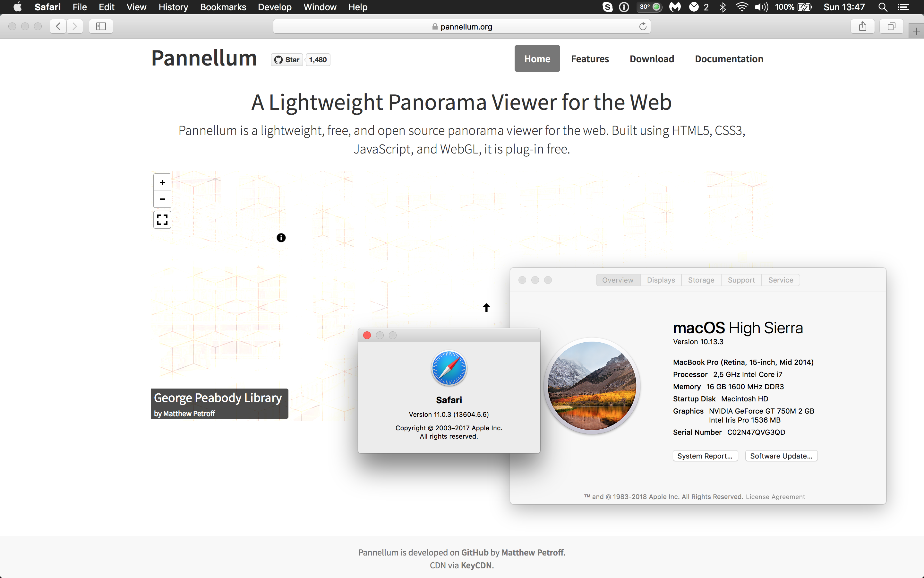Click the High Sierra mountain image
924x578 pixels.
coord(592,385)
